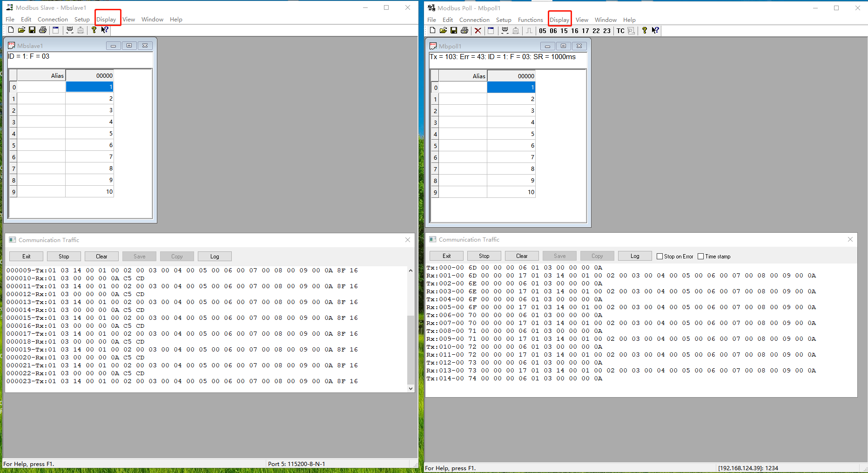Viewport: 868px width, 473px height.
Task: Click function 16 toolbar button in Modbus Poll
Action: click(575, 31)
